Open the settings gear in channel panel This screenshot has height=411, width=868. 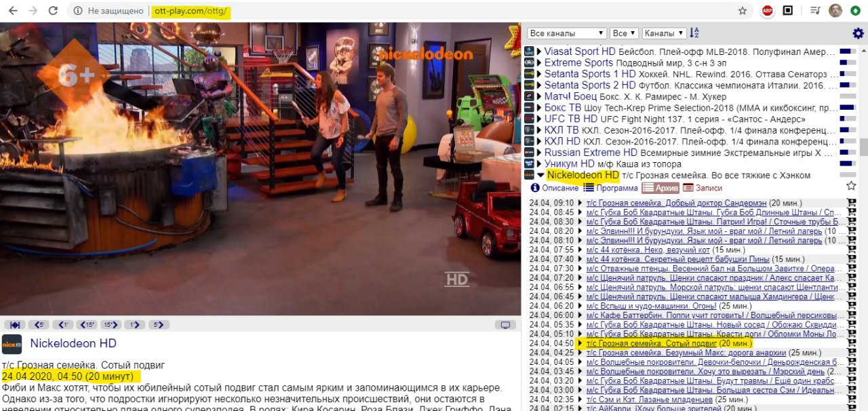point(858,33)
